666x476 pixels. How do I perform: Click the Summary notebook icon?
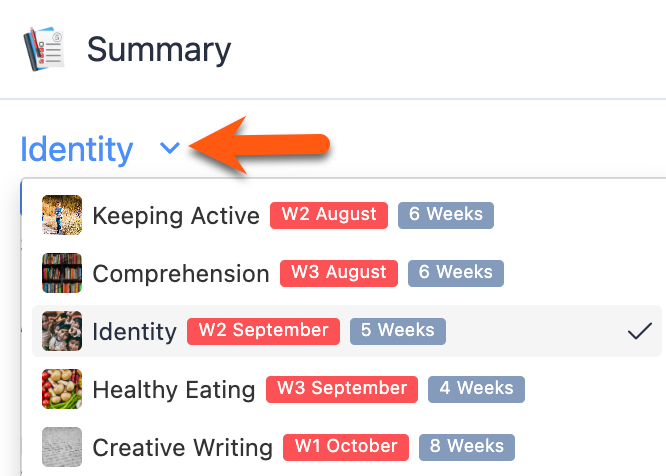(x=44, y=49)
